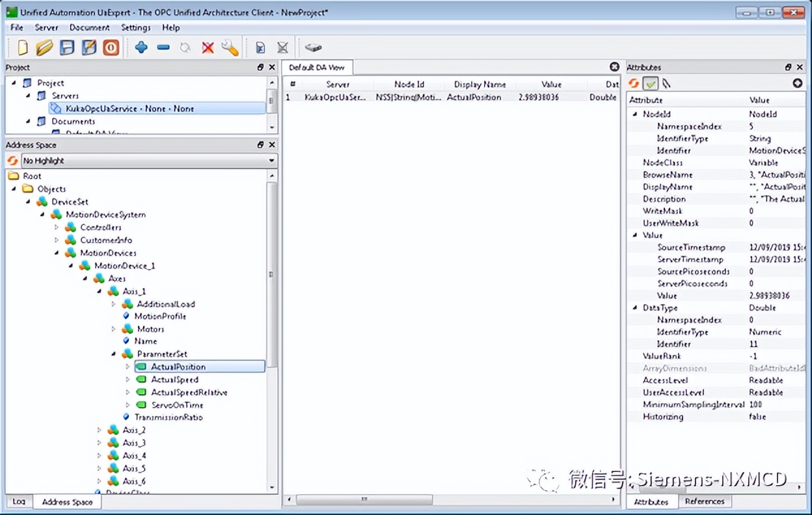The image size is (812, 515).
Task: Open an existing project using the folder icon
Action: 44,47
